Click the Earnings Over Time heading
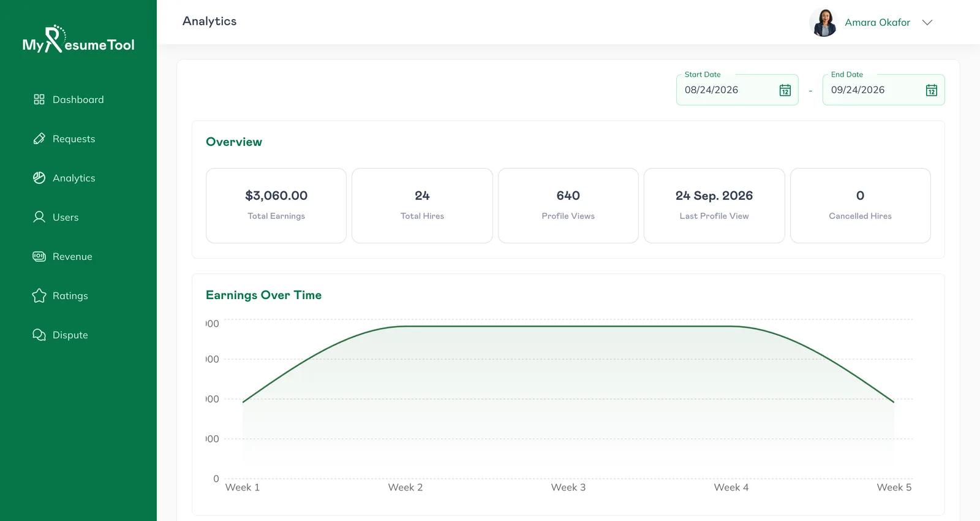Image resolution: width=980 pixels, height=521 pixels. pyautogui.click(x=263, y=295)
